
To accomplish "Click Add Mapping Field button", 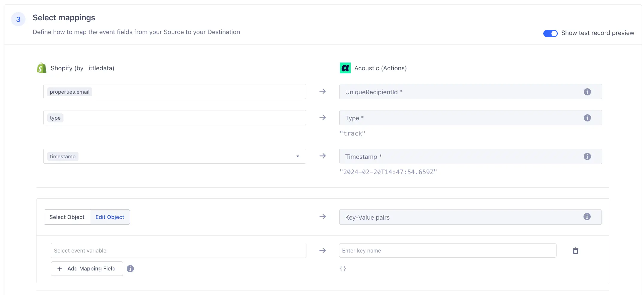I will (x=87, y=269).
